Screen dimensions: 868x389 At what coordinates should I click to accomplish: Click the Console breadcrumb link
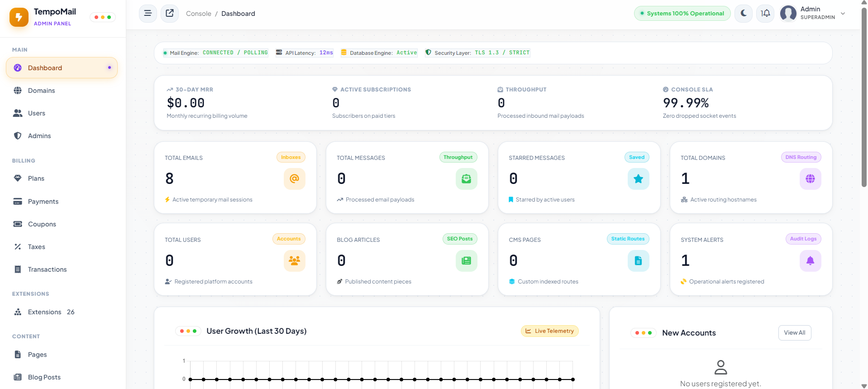(x=199, y=14)
